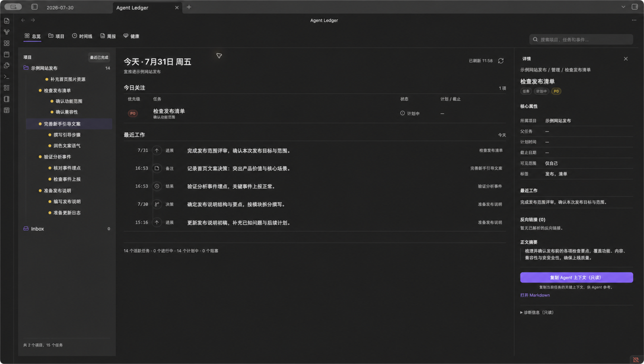This screenshot has height=364, width=644.
Task: Select 润色文案语气 task
Action: [x=68, y=146]
